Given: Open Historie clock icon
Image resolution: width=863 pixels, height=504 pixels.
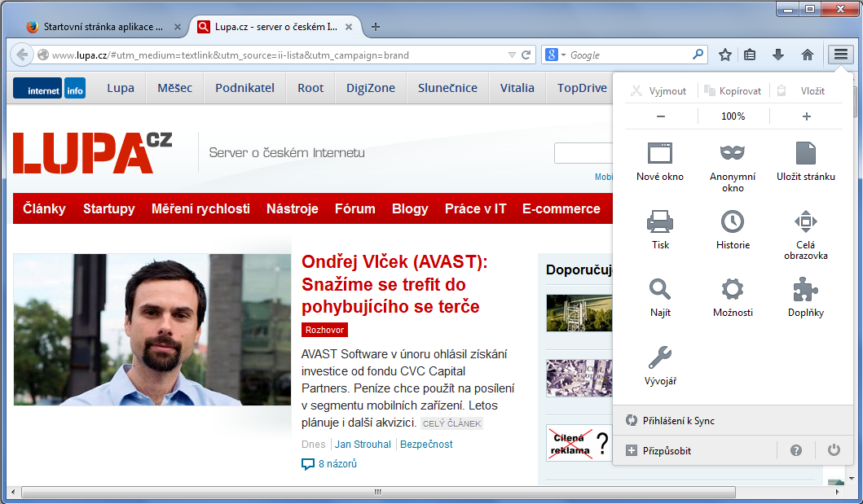Looking at the screenshot, I should (733, 229).
